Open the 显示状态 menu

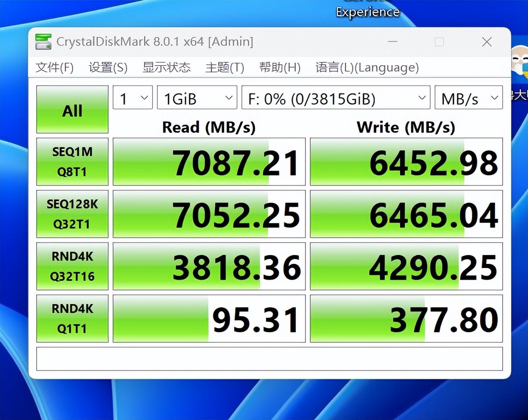point(166,67)
